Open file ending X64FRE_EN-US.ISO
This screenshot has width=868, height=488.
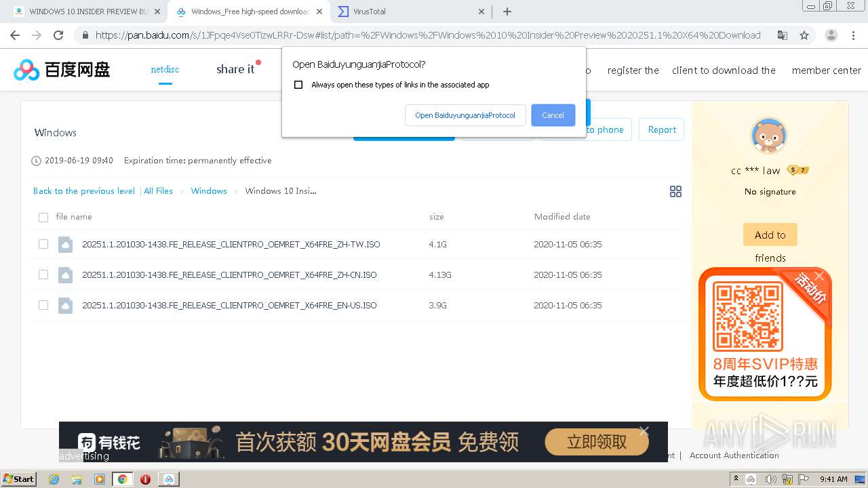point(229,305)
